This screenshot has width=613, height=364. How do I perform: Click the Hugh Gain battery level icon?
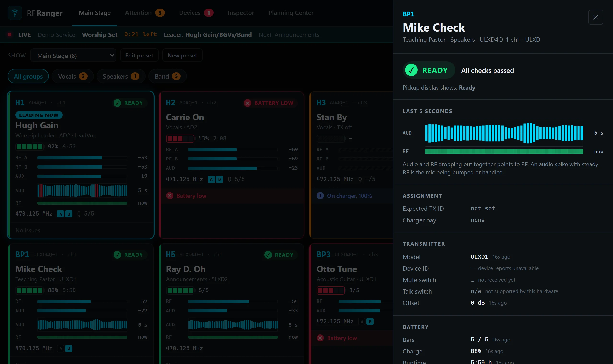tap(29, 147)
